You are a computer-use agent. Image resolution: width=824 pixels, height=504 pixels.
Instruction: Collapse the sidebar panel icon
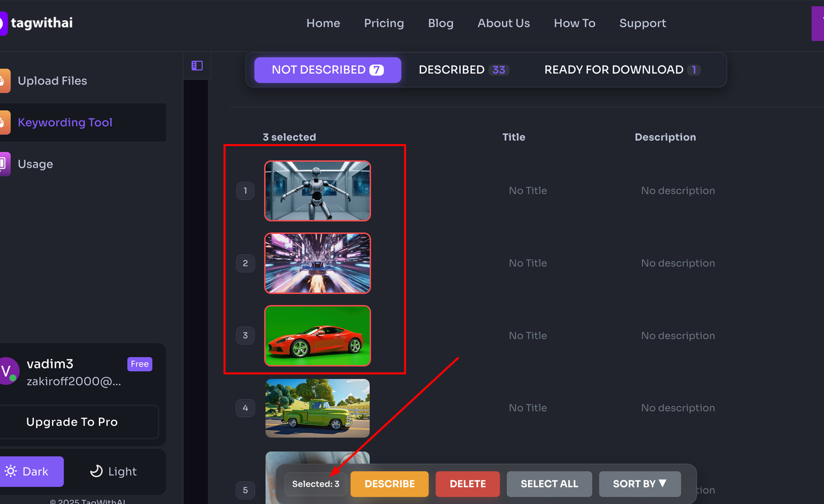click(x=197, y=66)
